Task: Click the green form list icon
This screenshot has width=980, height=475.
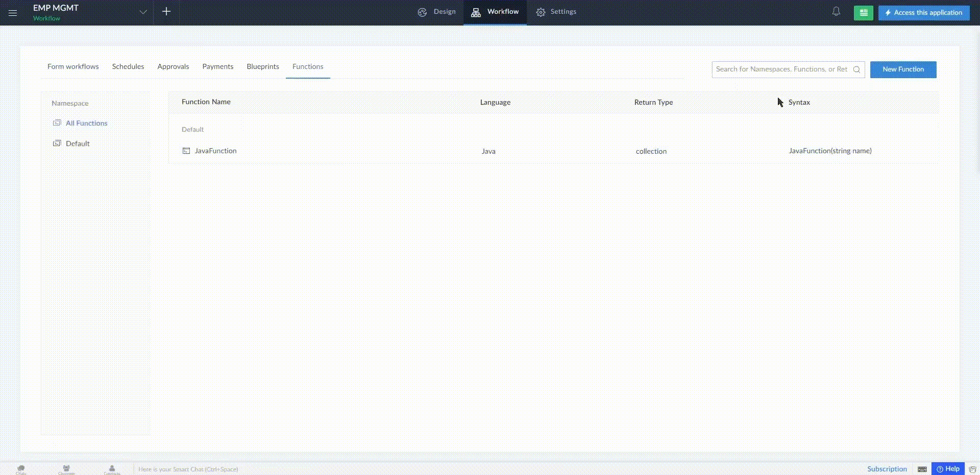Action: point(863,13)
